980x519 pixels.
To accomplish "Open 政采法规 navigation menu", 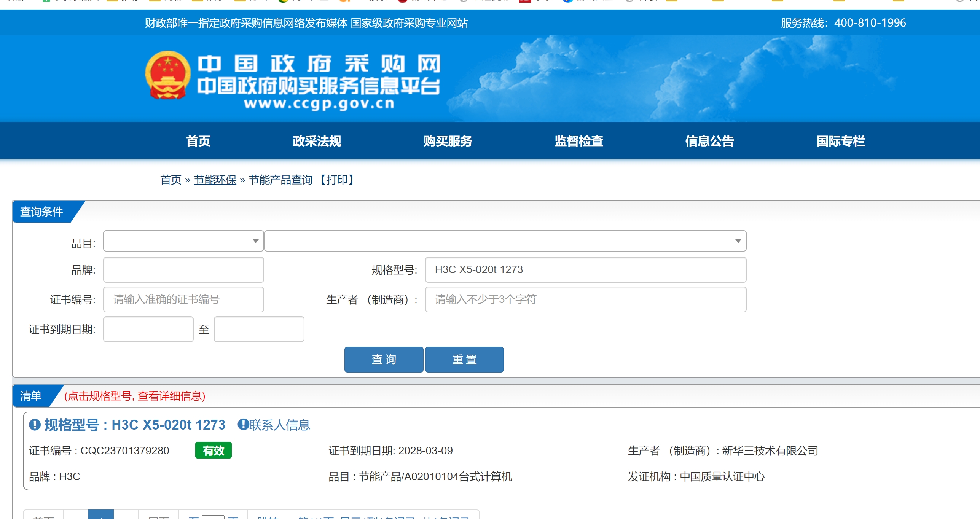I will (x=317, y=141).
